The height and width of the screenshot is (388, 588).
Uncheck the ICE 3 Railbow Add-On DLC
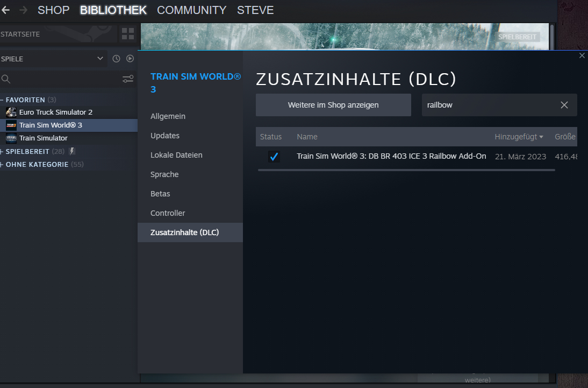click(x=274, y=157)
